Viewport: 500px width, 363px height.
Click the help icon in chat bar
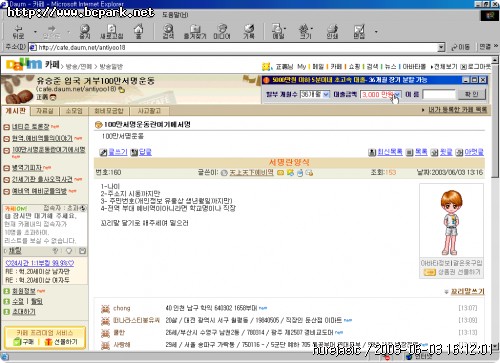(x=56, y=251)
